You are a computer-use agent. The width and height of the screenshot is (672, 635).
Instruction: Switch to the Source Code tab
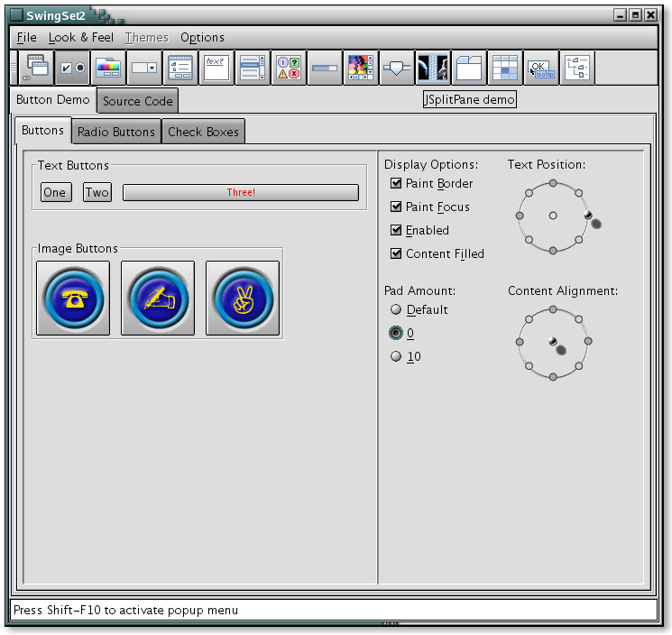click(x=138, y=101)
